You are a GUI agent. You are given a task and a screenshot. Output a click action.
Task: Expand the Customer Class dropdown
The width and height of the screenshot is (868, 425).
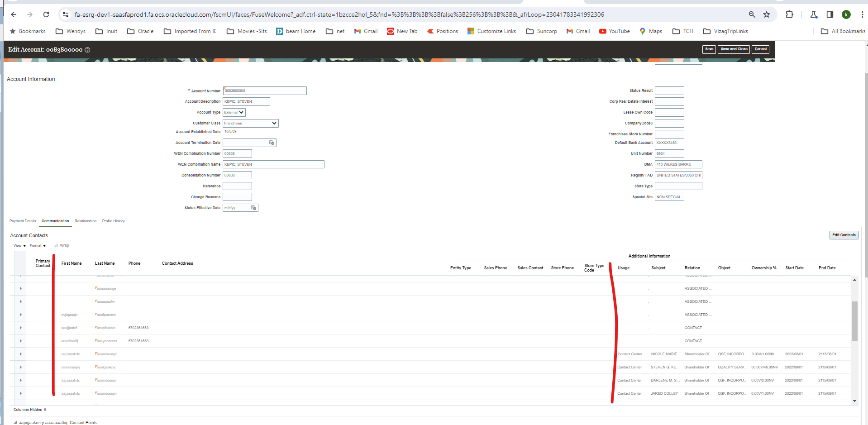point(250,123)
